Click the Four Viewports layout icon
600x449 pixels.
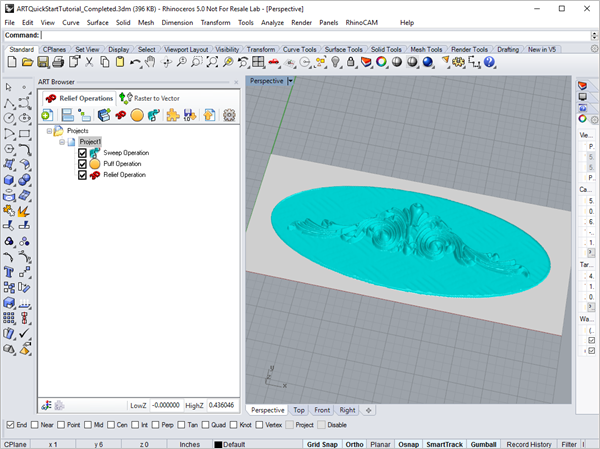(x=258, y=62)
